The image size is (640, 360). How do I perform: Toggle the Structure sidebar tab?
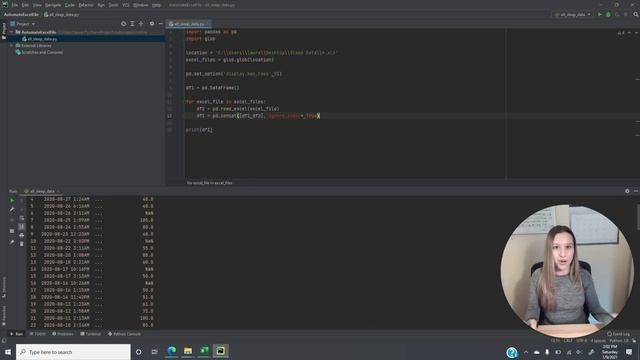tap(4, 287)
